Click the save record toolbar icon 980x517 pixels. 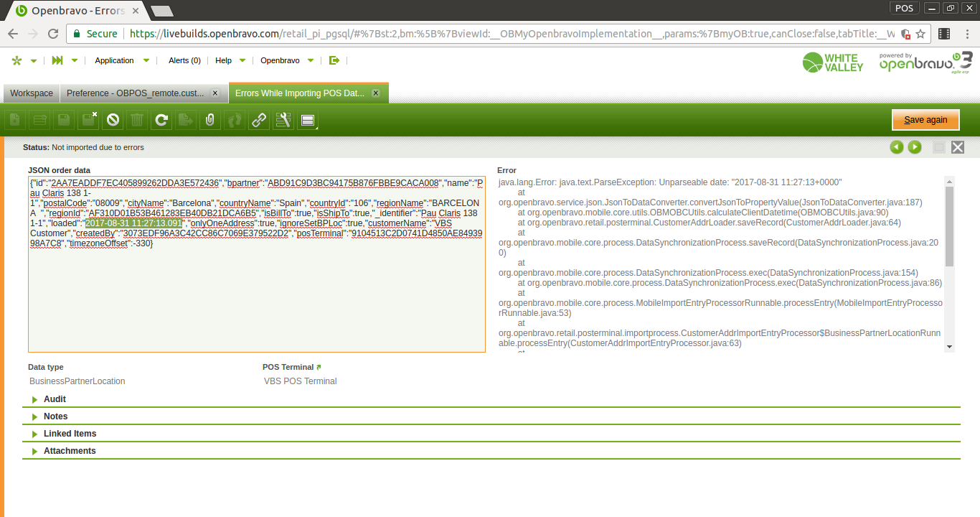click(x=64, y=120)
